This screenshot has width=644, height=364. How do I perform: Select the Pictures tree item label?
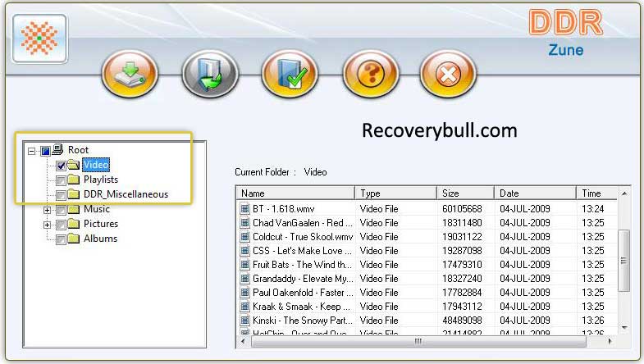(x=101, y=224)
